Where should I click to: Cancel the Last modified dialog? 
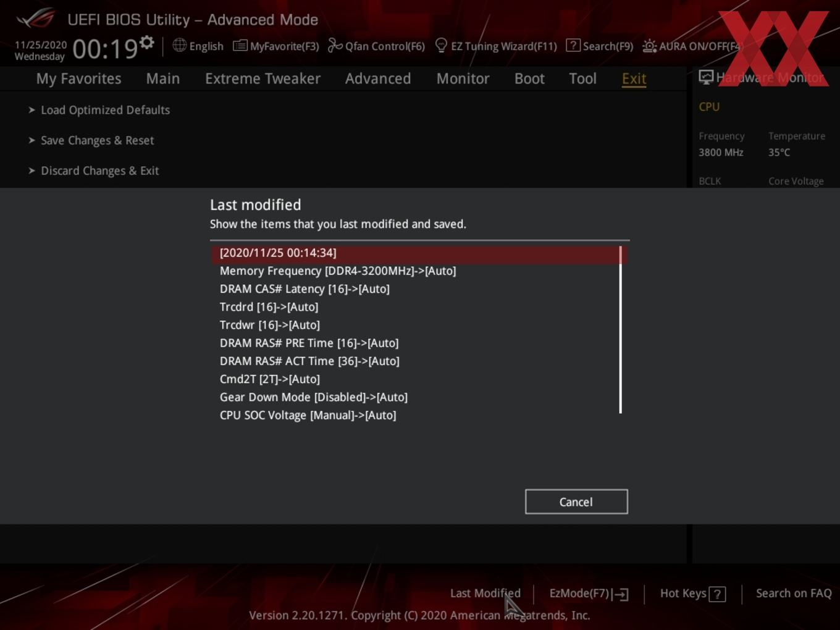[x=576, y=502]
